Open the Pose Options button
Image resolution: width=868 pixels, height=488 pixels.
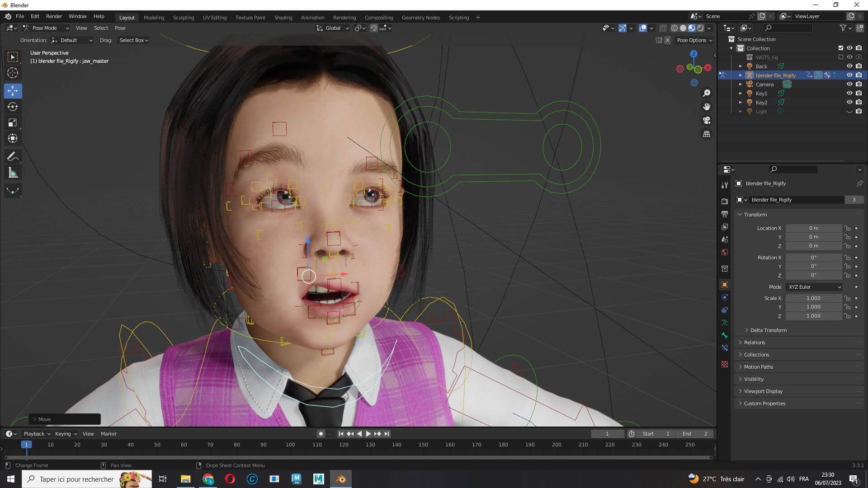coord(694,40)
